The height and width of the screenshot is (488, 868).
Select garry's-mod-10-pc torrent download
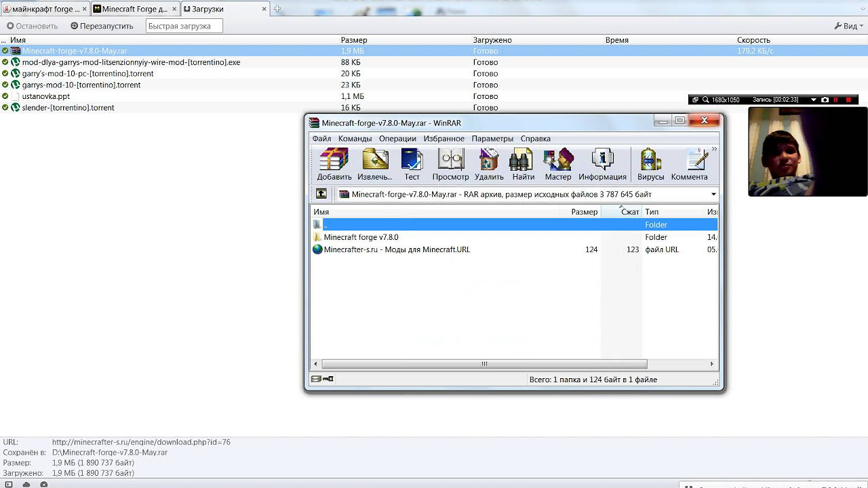click(x=434, y=73)
